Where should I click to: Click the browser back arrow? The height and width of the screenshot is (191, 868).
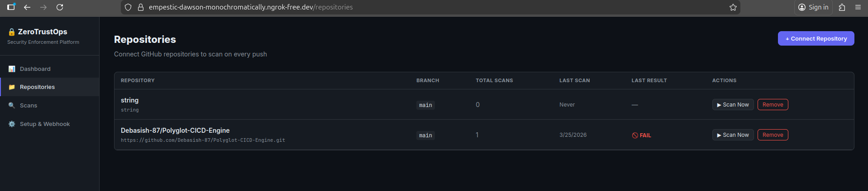(27, 7)
